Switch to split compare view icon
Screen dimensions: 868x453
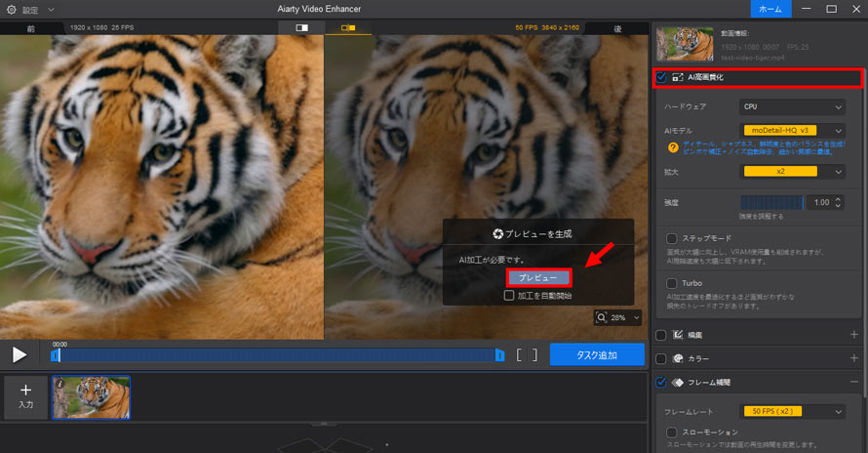click(348, 27)
